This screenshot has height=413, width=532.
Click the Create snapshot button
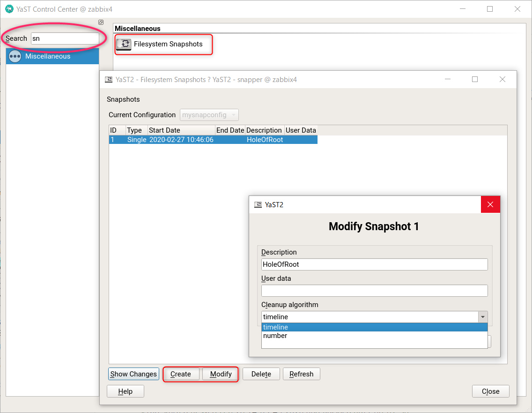180,374
